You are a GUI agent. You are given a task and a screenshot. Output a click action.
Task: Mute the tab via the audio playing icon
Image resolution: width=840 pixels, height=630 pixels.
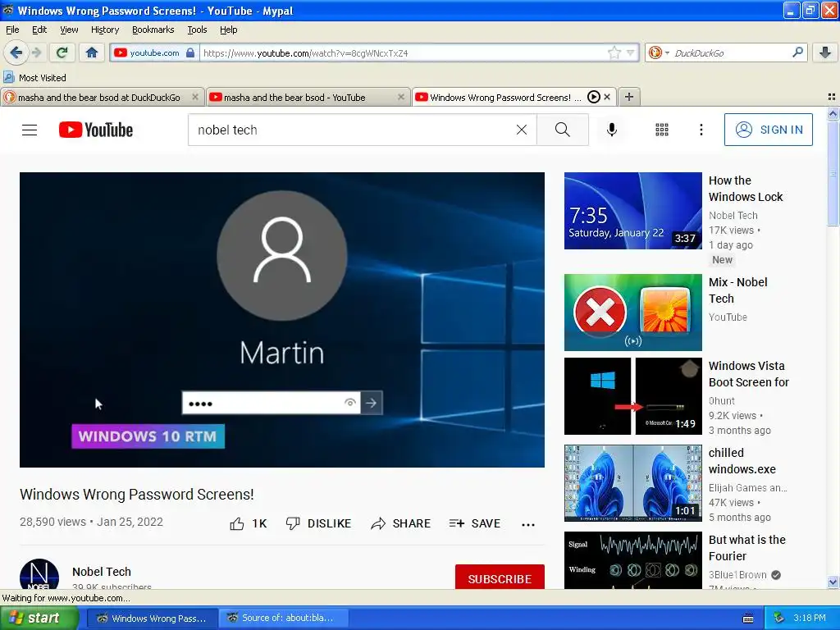[x=594, y=97]
